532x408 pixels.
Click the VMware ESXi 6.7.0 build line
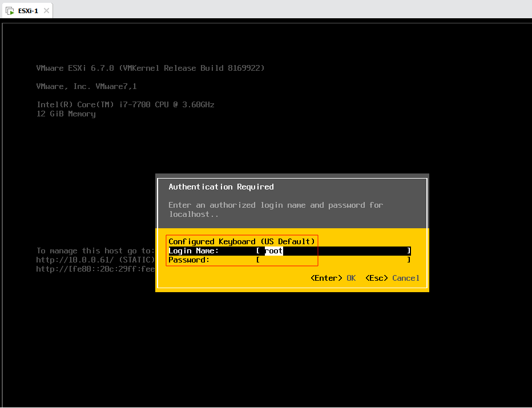(150, 68)
